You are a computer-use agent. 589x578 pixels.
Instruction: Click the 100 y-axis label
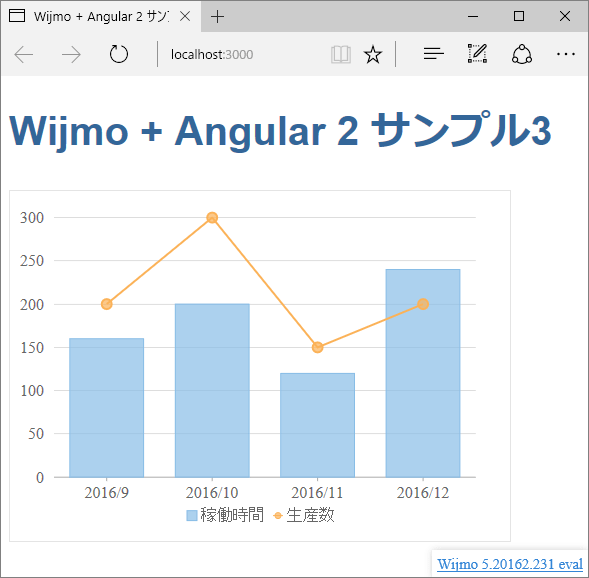click(x=32, y=391)
